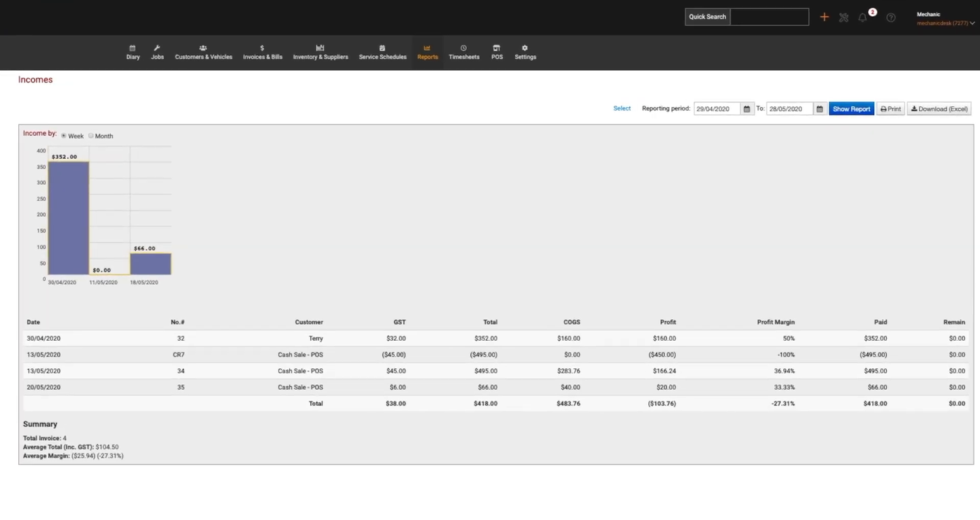Viewport: 980px width, 520px height.
Task: Click the Print button
Action: (x=890, y=109)
